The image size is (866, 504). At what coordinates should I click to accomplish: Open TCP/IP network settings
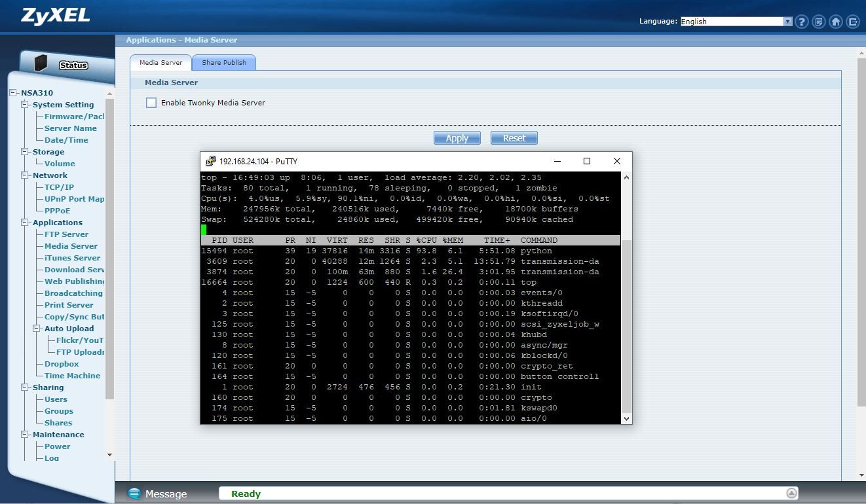point(59,187)
